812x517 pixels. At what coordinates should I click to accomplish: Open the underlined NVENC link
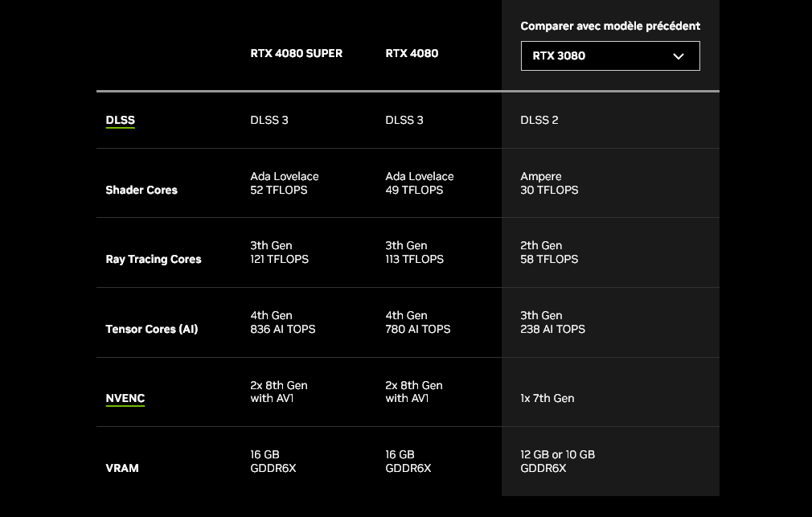[125, 398]
